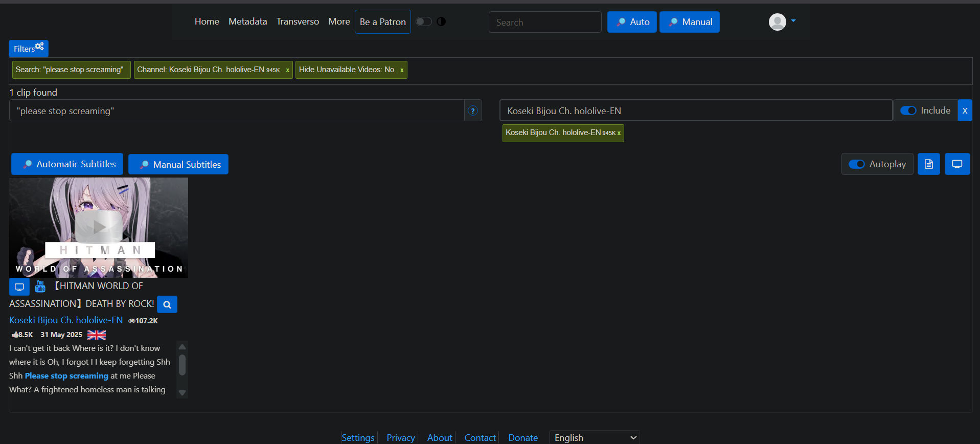This screenshot has width=980, height=444.
Task: Open Koseki Bijou Ch. hololive-EN channel link
Action: click(x=66, y=320)
